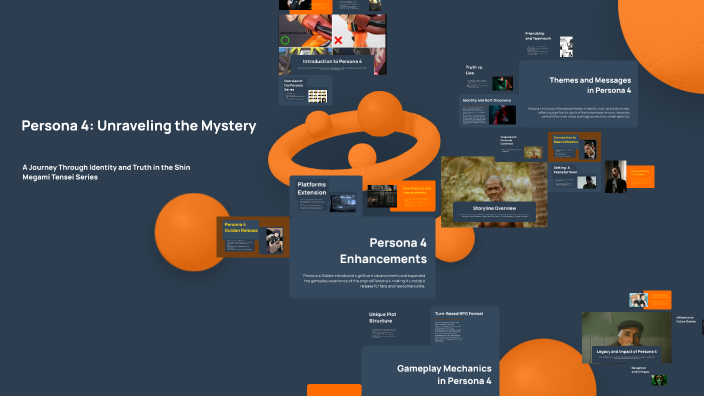
Task: Open the brown 'Connection to Bizarre Murders' card
Action: (574, 147)
